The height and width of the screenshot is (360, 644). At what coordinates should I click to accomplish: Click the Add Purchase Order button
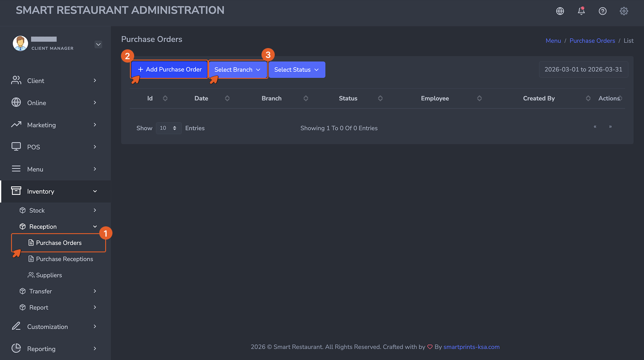pos(170,69)
